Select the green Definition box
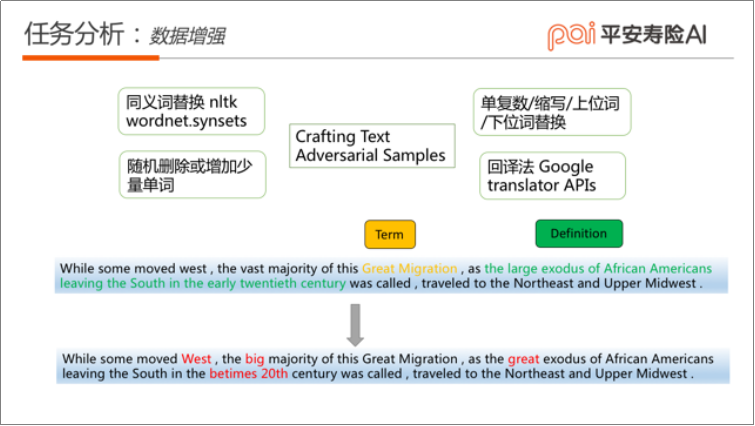 pyautogui.click(x=579, y=233)
